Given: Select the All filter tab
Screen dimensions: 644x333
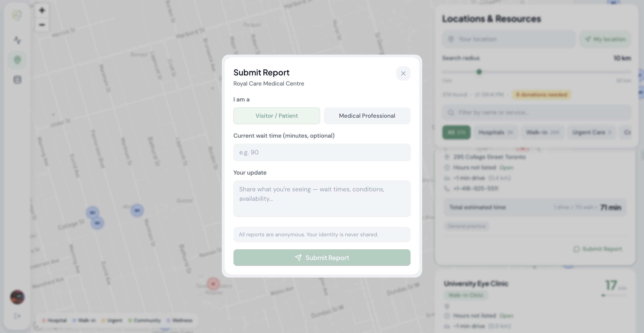Looking at the screenshot, I should pos(456,132).
